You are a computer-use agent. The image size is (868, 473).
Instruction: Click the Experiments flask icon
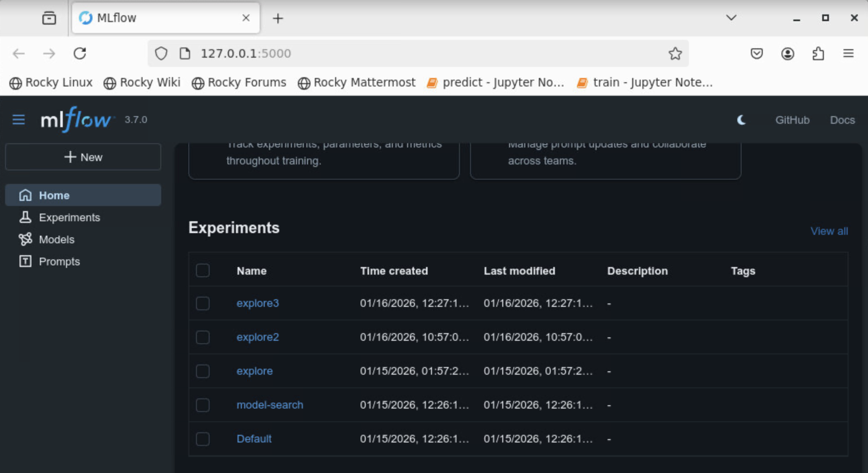25,217
